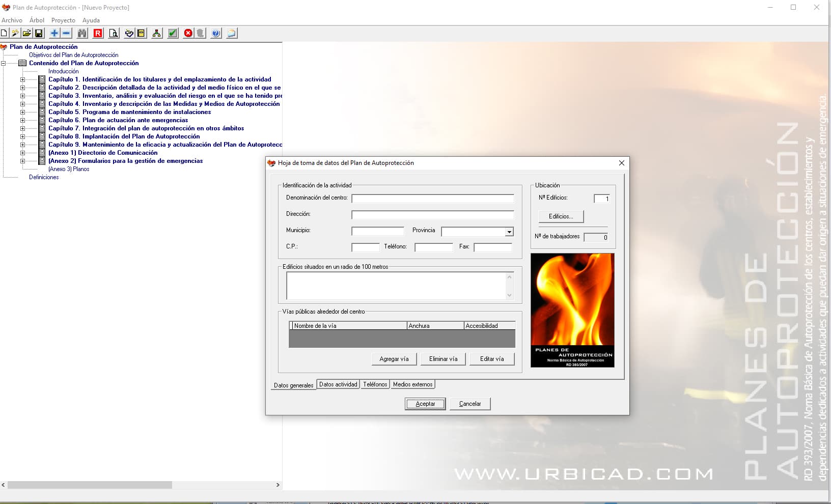831x504 pixels.
Task: Click the Teléfono input field
Action: pos(433,247)
